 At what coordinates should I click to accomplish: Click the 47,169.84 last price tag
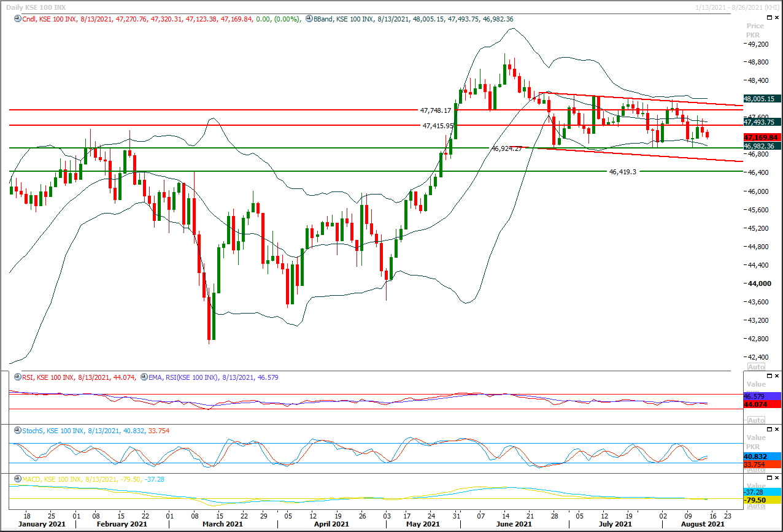coord(761,137)
